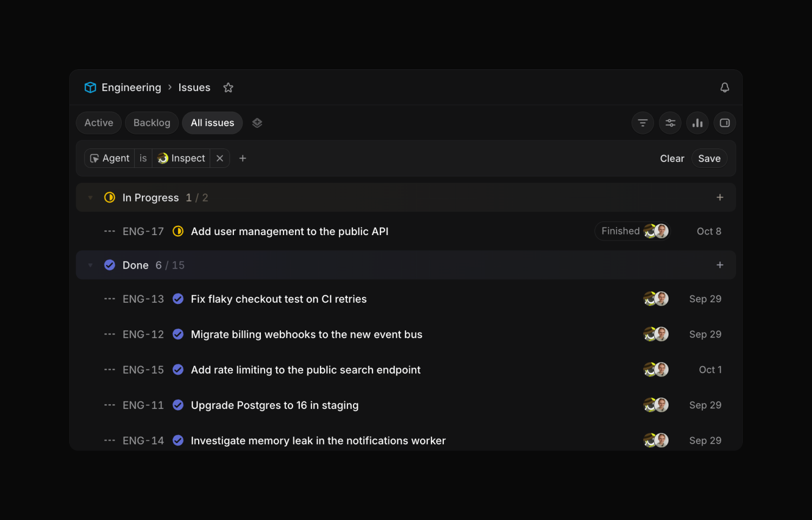Open assignee avatars on ENG-12
This screenshot has height=520, width=812.
656,334
